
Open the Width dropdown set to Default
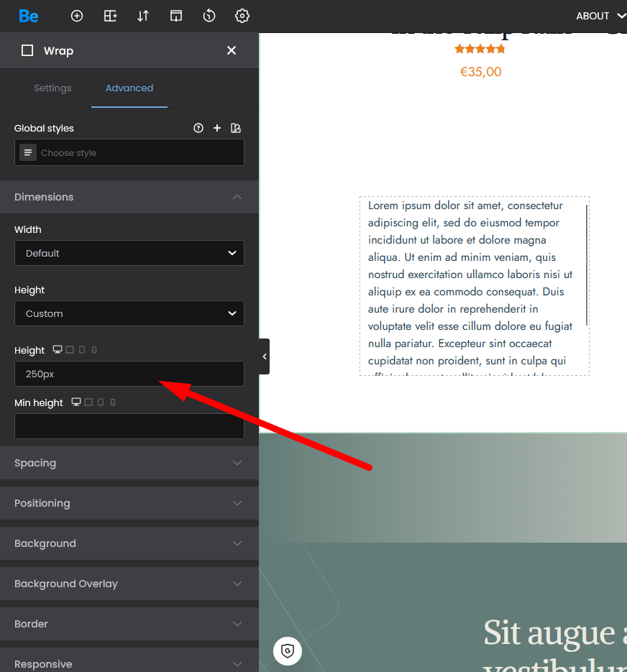pos(129,253)
